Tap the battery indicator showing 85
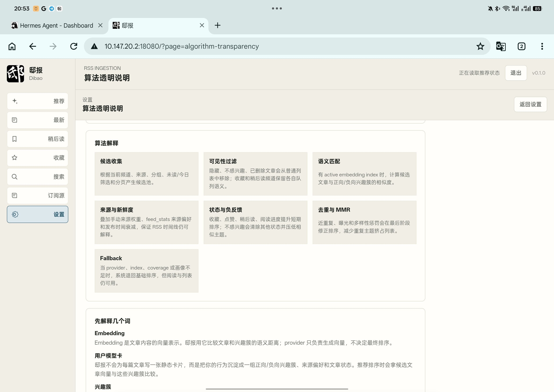Viewport: 554px width, 392px height. 537,9
